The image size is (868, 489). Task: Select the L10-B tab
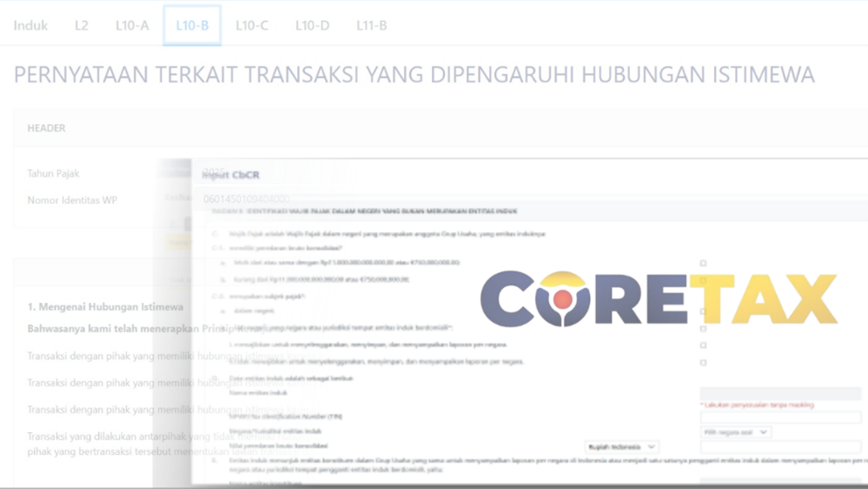click(192, 25)
